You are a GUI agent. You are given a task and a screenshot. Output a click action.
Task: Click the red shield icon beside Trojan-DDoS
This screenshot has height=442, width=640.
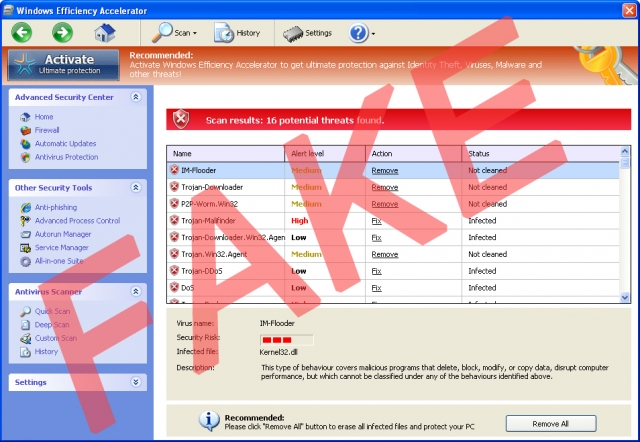174,270
